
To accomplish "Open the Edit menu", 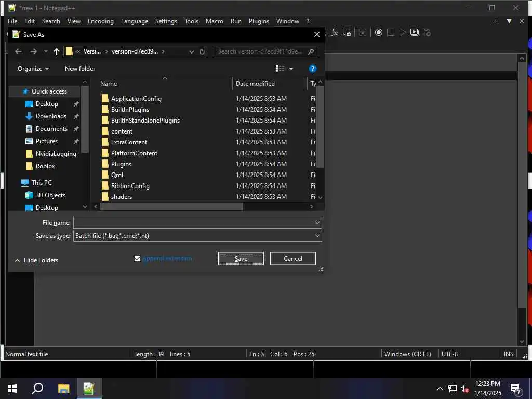I will coord(30,21).
